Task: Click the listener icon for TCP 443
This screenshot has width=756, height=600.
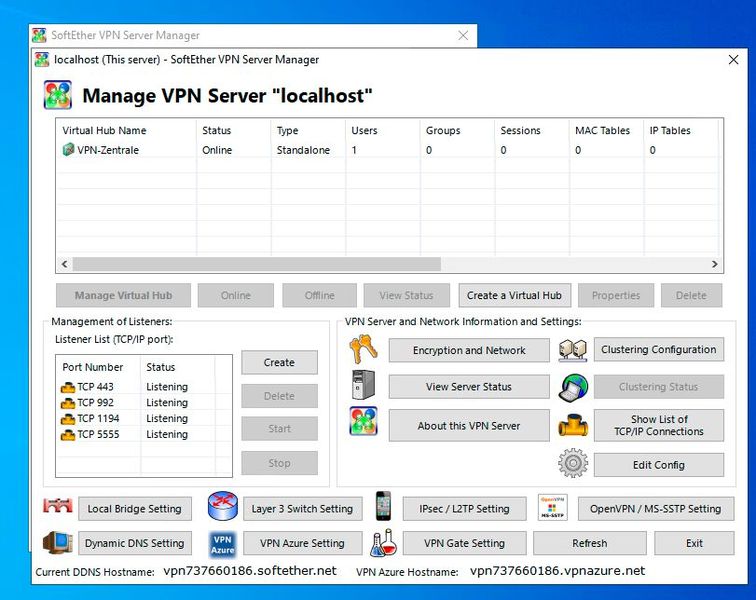Action: pos(68,387)
